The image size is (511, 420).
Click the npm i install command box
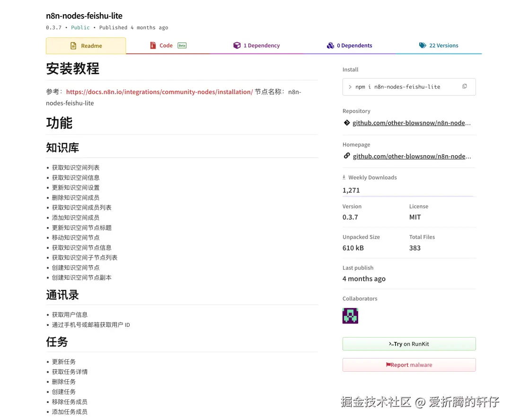pos(409,87)
